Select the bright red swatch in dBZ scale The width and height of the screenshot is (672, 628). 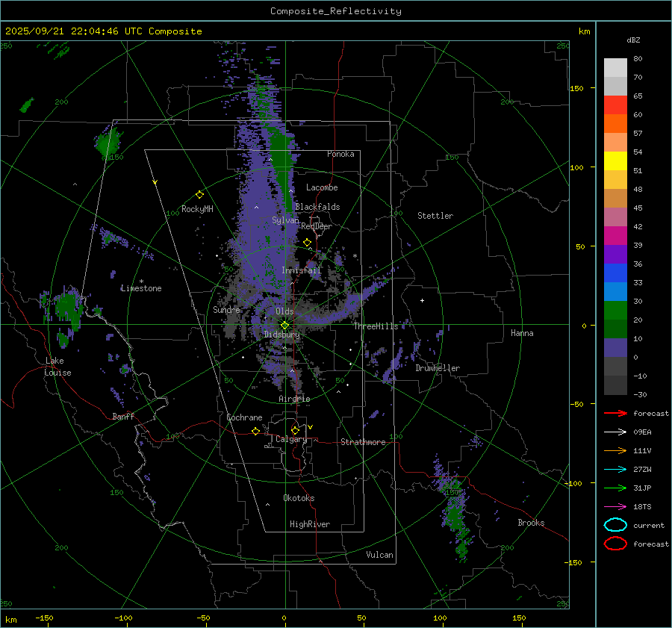point(615,105)
